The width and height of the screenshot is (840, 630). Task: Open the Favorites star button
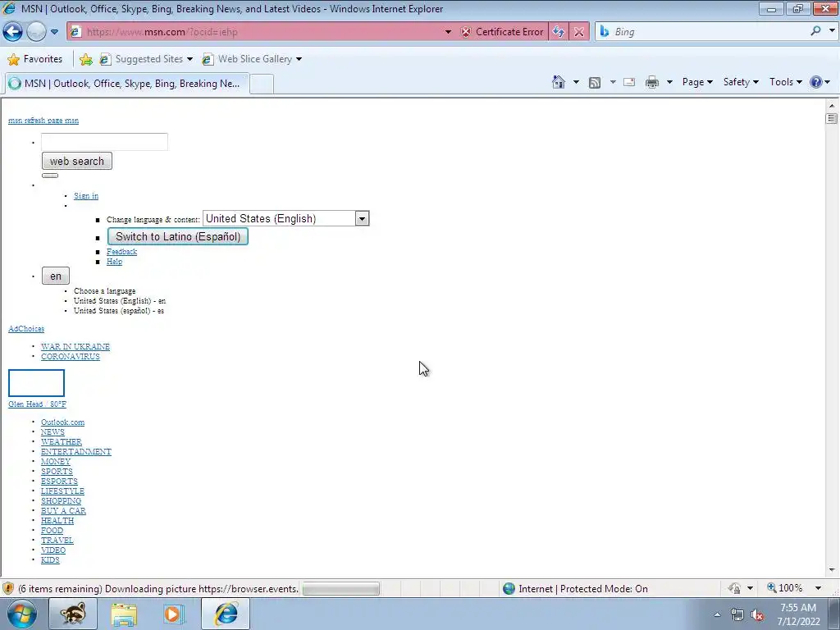point(35,59)
